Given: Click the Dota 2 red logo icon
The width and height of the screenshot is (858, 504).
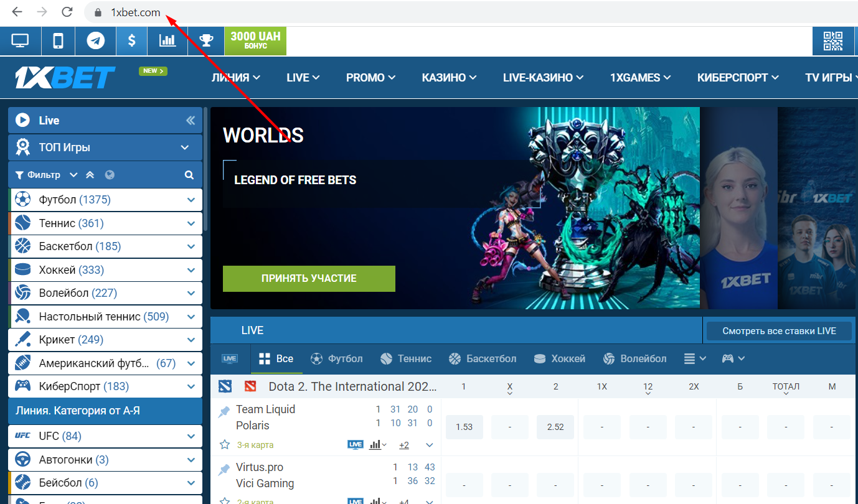Looking at the screenshot, I should point(250,386).
